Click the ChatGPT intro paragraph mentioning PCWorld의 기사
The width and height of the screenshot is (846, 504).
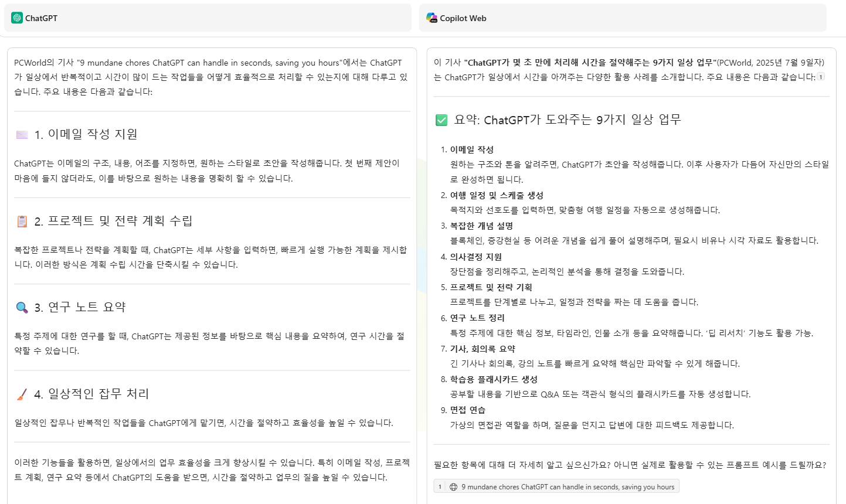click(210, 77)
